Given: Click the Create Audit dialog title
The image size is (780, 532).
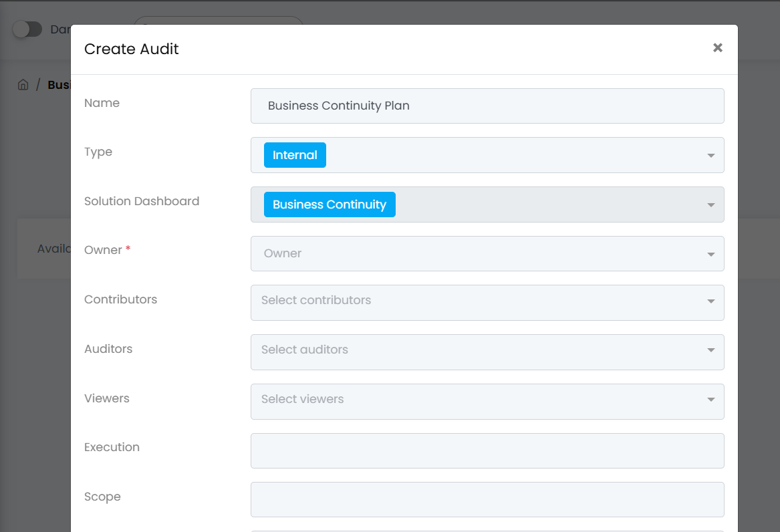Looking at the screenshot, I should [131, 49].
